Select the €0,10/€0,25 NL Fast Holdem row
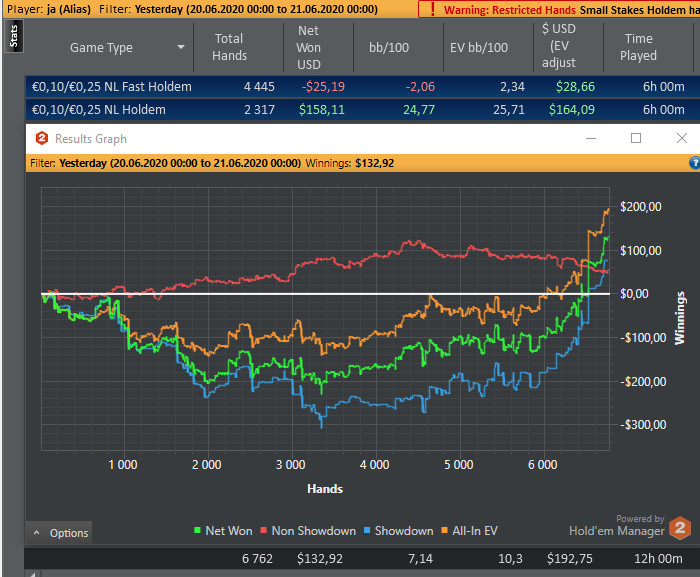Screen dimensions: 700x577 pos(362,87)
